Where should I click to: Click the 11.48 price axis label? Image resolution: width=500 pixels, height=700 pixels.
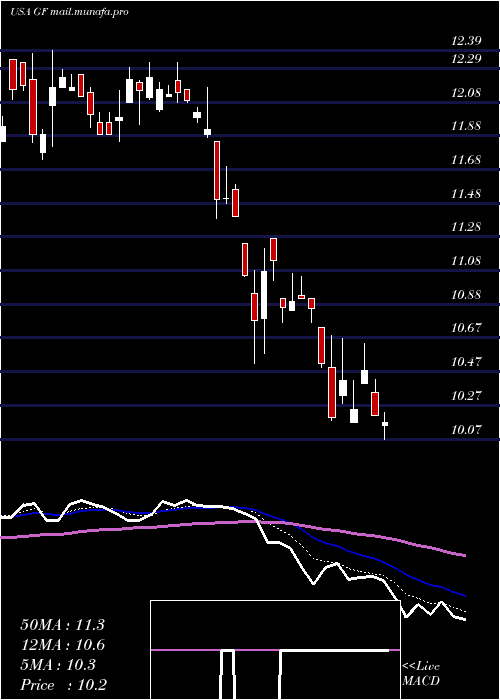[466, 194]
